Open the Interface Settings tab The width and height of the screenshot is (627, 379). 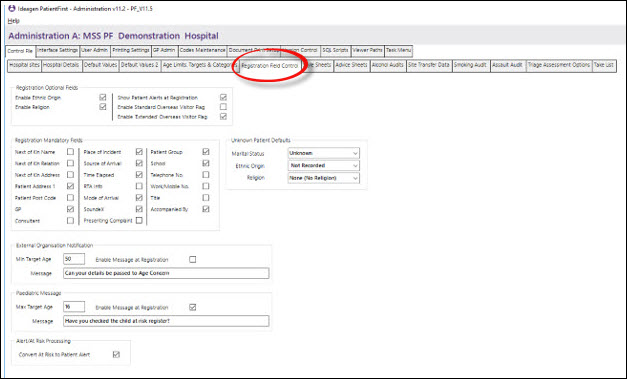click(x=58, y=51)
